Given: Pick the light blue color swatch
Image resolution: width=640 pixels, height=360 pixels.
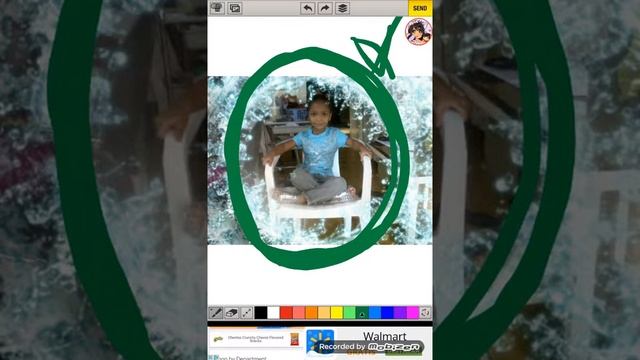Looking at the screenshot, I should tap(375, 313).
